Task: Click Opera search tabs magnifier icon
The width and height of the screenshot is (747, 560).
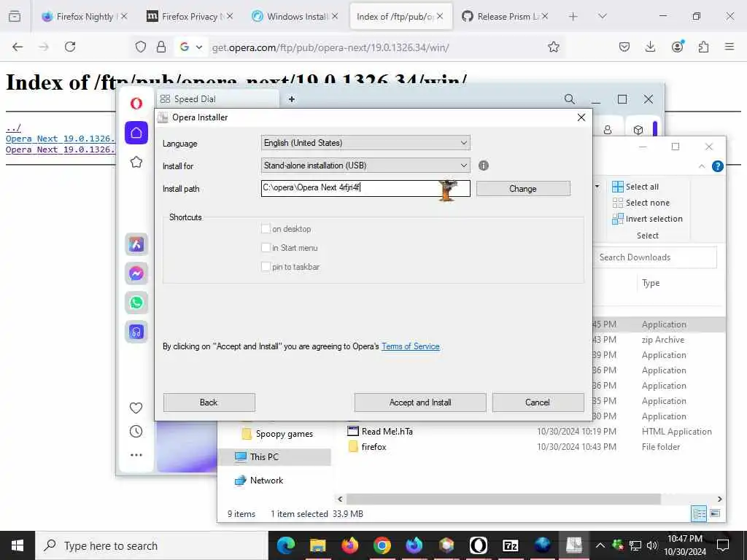Action: click(x=569, y=99)
